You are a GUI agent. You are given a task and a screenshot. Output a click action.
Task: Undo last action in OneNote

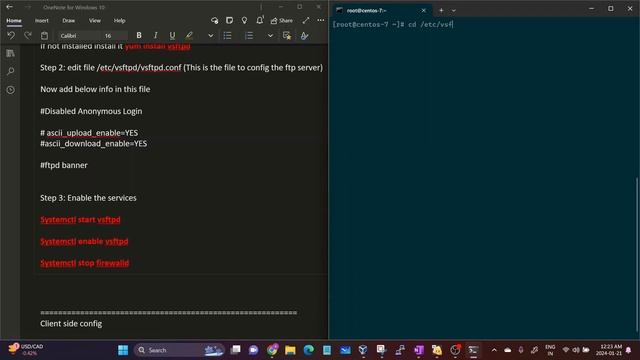coord(11,36)
